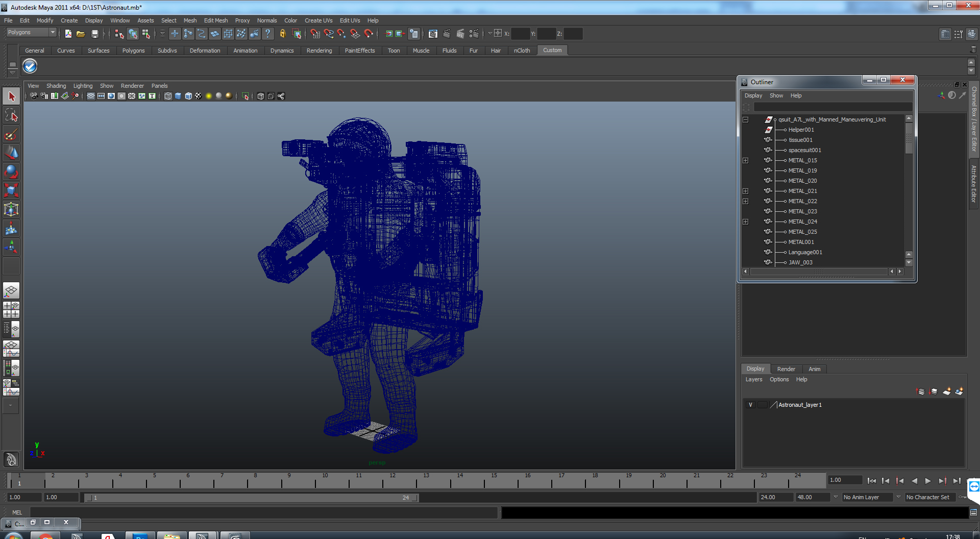Image resolution: width=980 pixels, height=539 pixels.
Task: Choose the Show Manipulator tool
Action: 11,247
